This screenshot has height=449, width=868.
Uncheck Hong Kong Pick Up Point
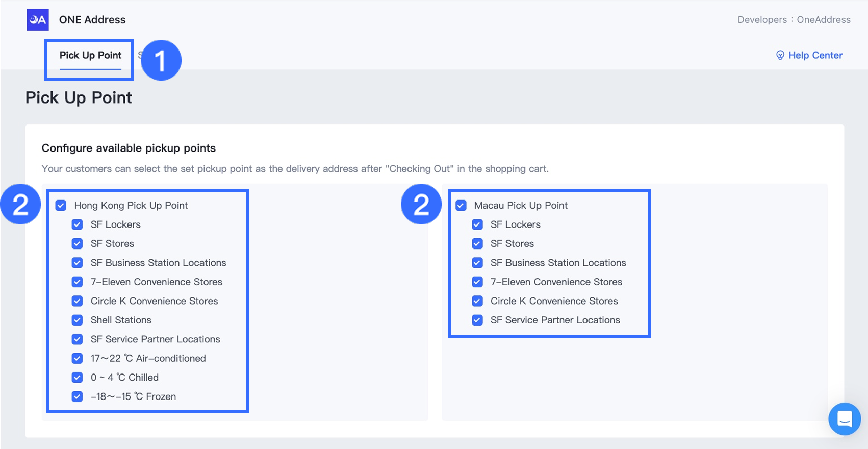pyautogui.click(x=61, y=206)
